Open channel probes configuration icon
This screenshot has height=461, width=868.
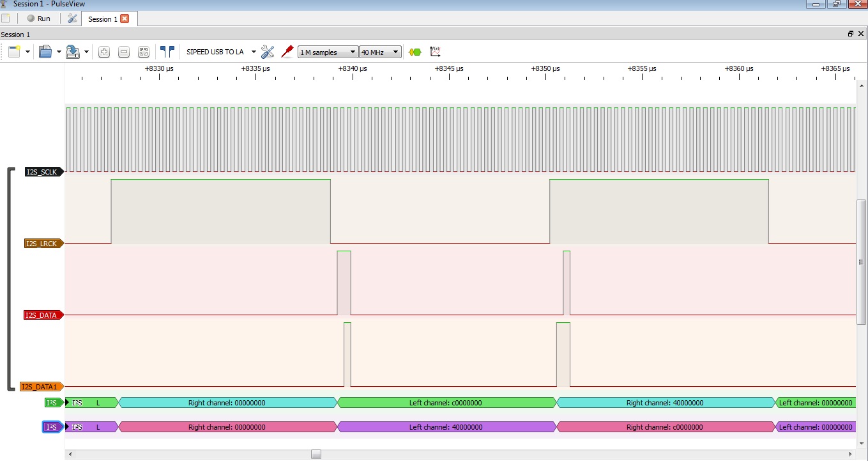tap(287, 52)
